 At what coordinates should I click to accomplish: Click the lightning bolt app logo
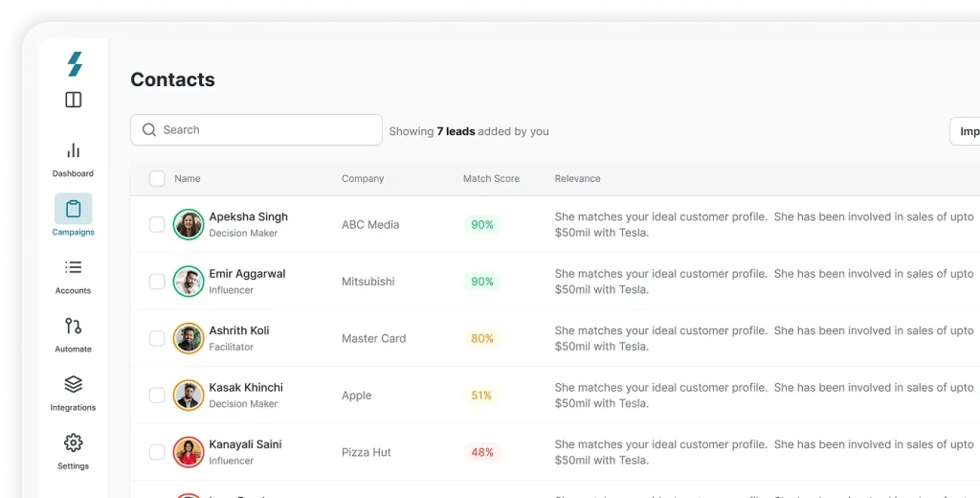coord(75,64)
